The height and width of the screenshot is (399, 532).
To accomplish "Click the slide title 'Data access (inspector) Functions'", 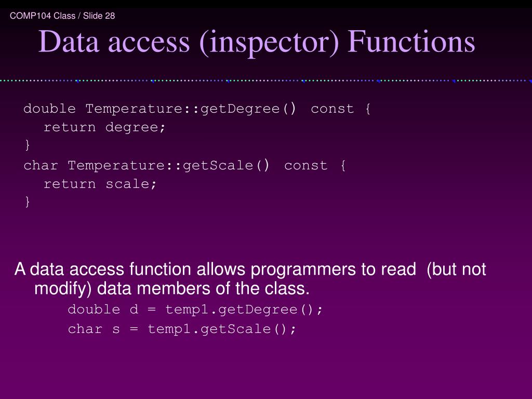I will pos(257,42).
